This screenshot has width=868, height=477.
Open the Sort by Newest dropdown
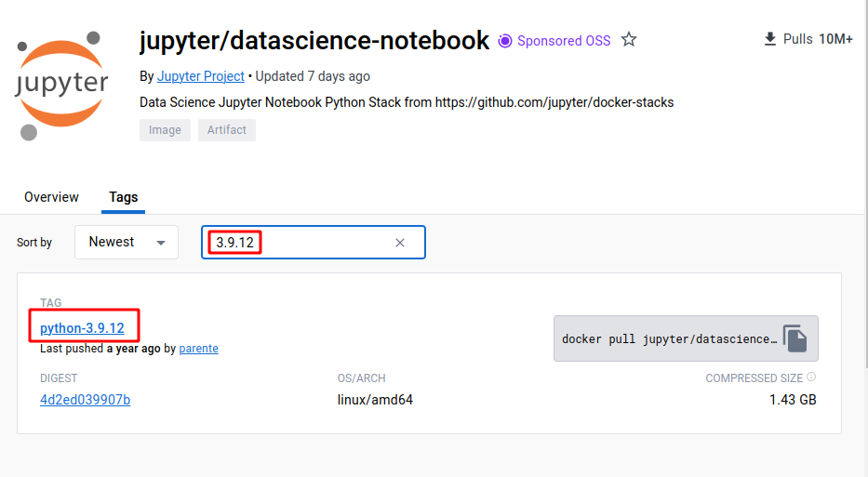[x=127, y=242]
